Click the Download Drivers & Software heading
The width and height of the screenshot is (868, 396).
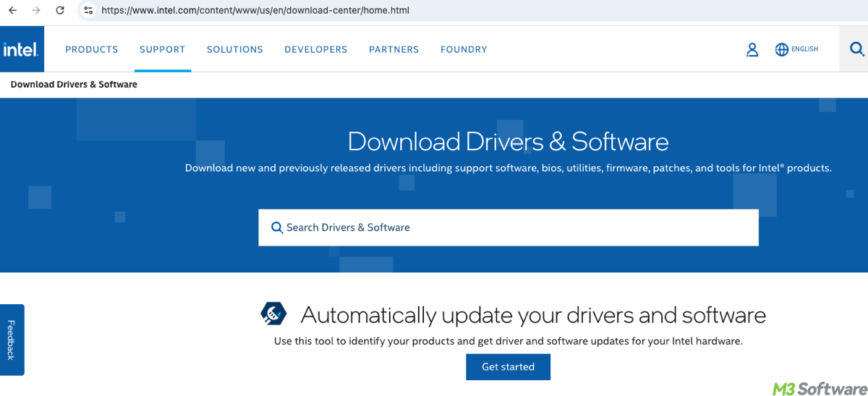[x=509, y=141]
